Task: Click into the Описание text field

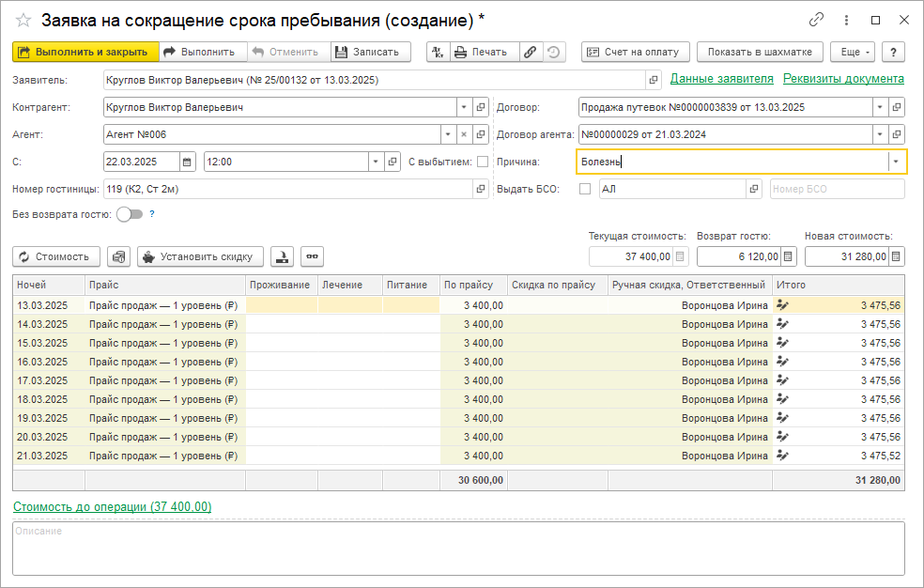Action: pyautogui.click(x=458, y=549)
